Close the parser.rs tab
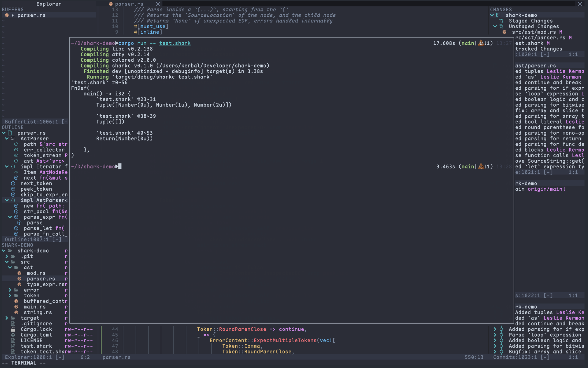 pos(158,4)
